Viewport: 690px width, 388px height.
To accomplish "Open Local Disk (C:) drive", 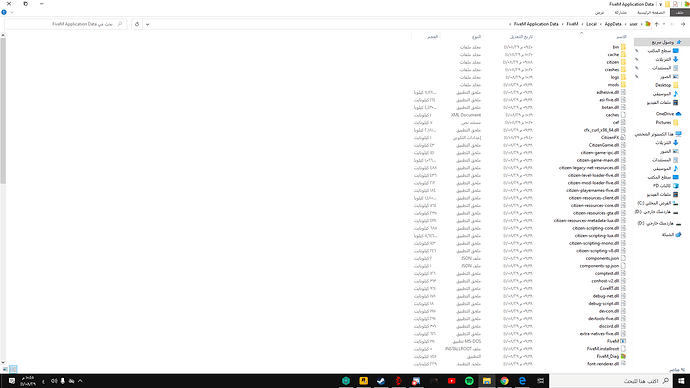I will 658,203.
